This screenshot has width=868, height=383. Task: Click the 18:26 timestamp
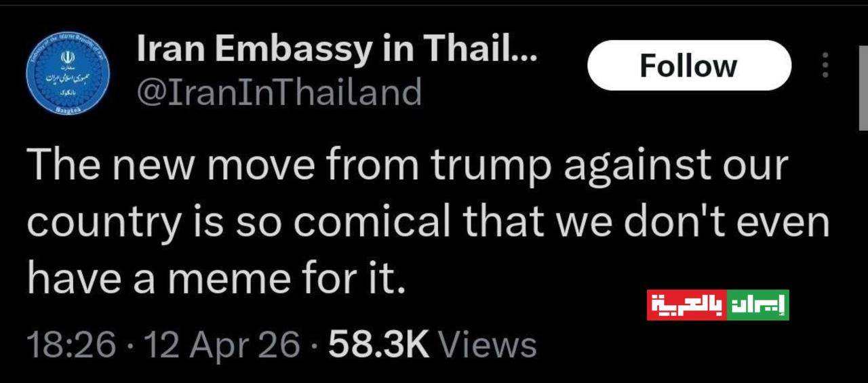click(x=71, y=346)
